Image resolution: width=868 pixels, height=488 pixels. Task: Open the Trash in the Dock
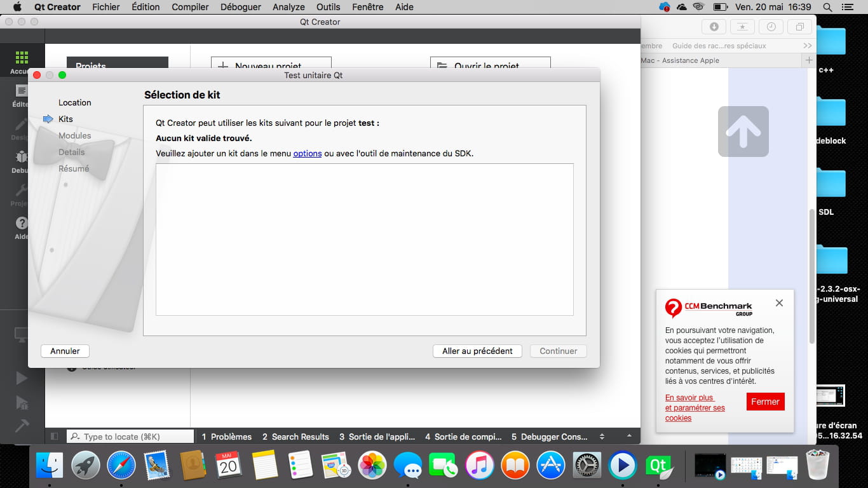coord(818,464)
